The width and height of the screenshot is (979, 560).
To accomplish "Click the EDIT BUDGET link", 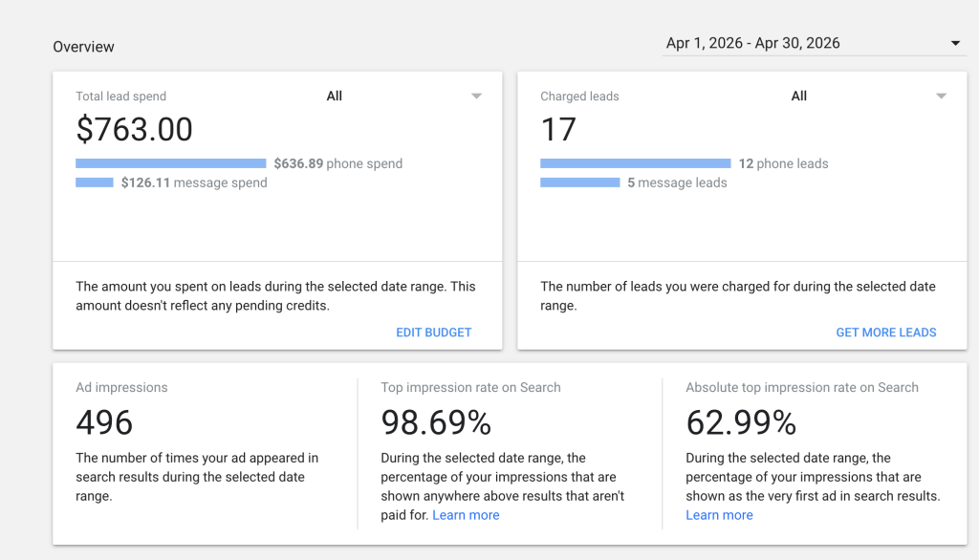I will [x=433, y=332].
